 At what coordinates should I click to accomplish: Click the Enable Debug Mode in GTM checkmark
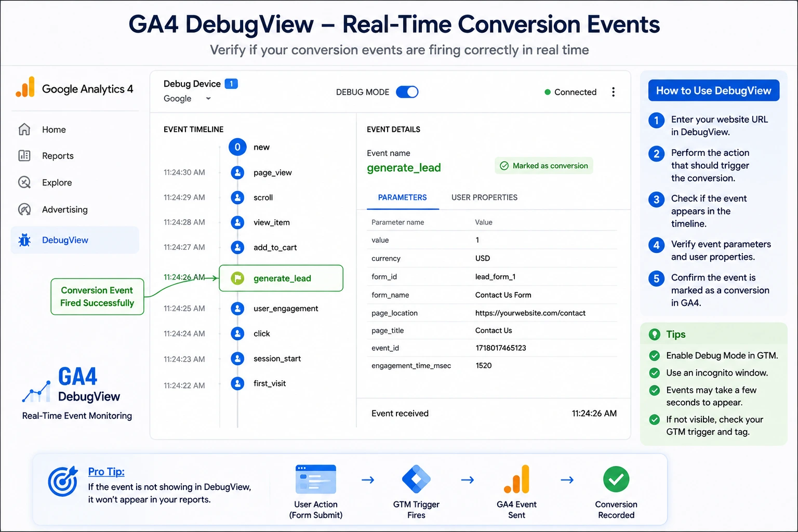(x=655, y=356)
